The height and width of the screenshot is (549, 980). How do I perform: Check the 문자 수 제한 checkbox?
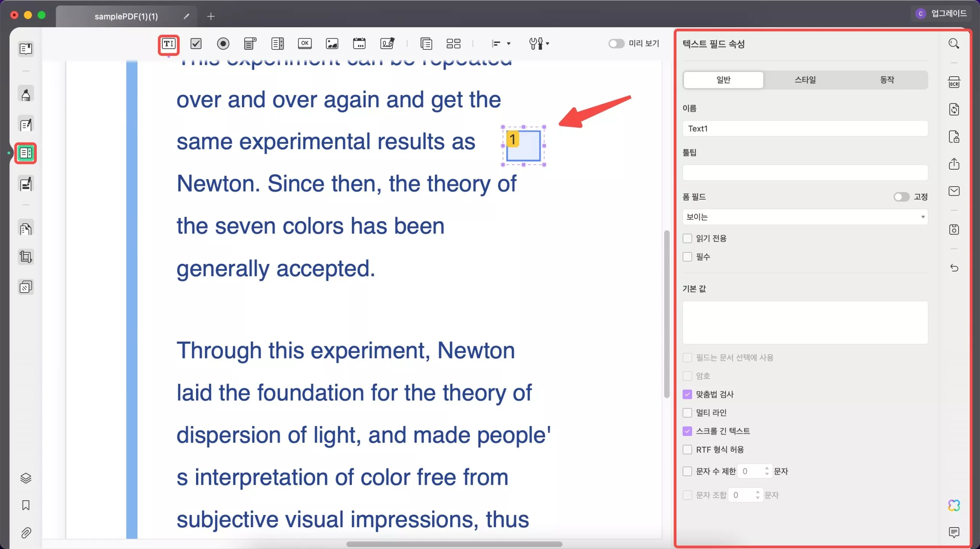688,471
